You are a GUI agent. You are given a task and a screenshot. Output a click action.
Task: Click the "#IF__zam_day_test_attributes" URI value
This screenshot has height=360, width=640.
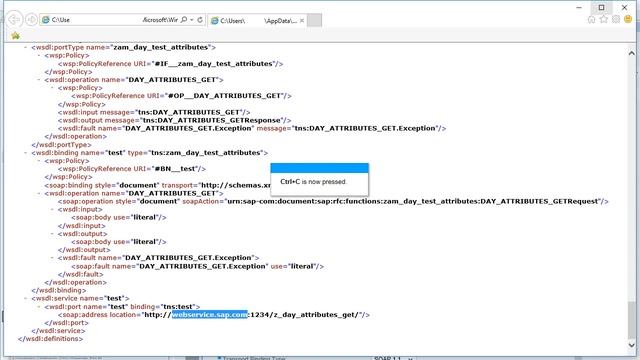pos(213,64)
